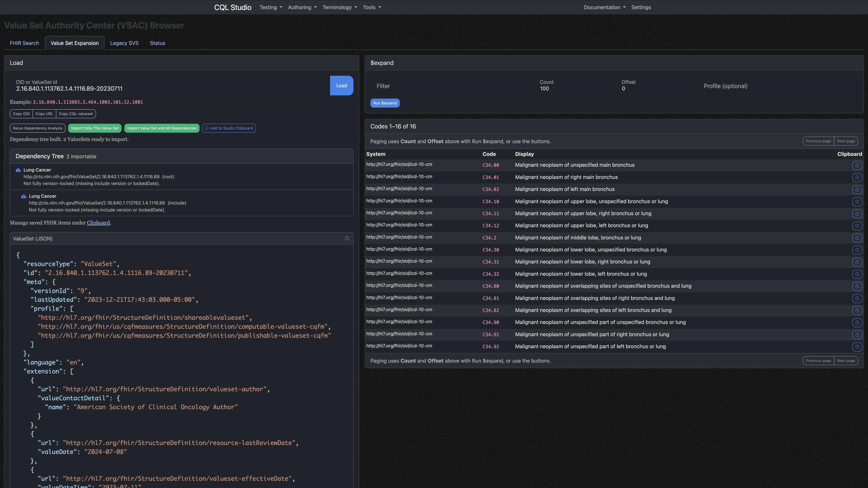Click 'Malignant neoplasm of right main bronchus'

coord(566,177)
